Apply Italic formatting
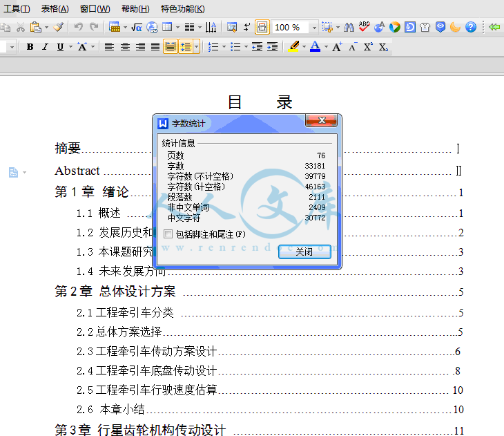 (45, 47)
